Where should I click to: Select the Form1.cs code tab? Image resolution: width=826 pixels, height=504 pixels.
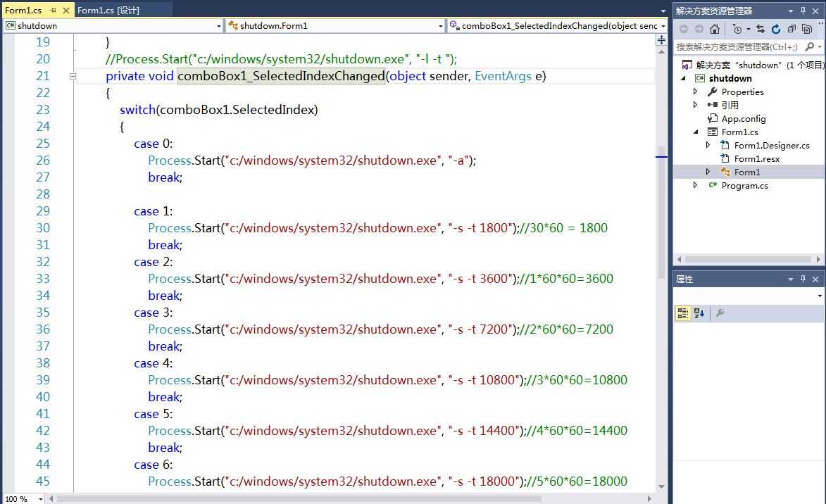coord(23,10)
